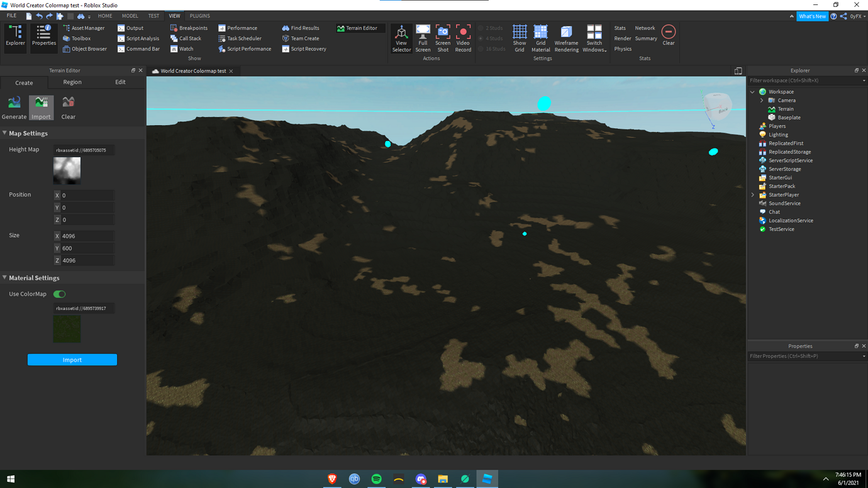Screen dimensions: 868x488
Task: Expand the Workspace tree in Explorer
Action: (x=752, y=91)
